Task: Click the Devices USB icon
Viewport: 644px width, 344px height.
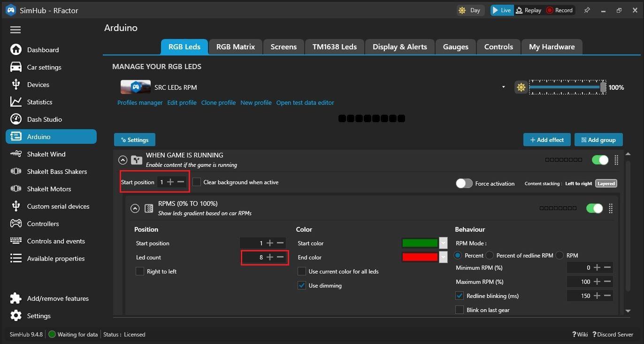Action: click(x=16, y=85)
